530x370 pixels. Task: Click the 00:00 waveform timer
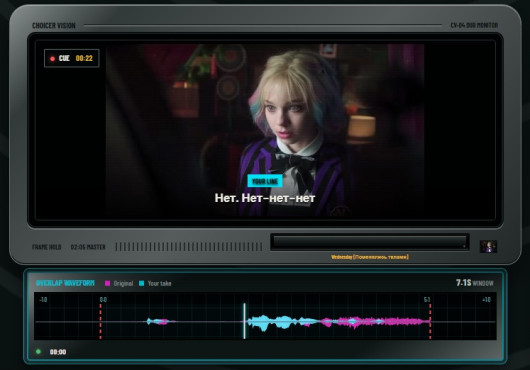tap(58, 352)
